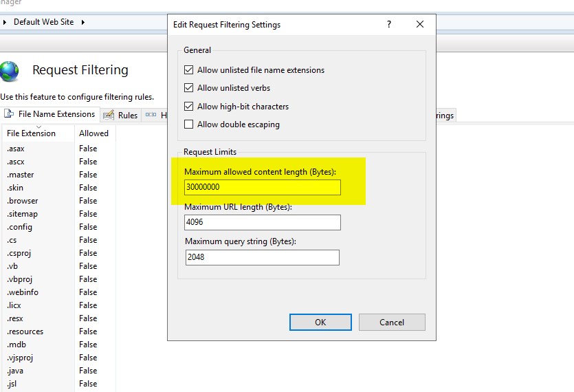Close the Edit Request Filtering Settings dialog

coord(420,24)
